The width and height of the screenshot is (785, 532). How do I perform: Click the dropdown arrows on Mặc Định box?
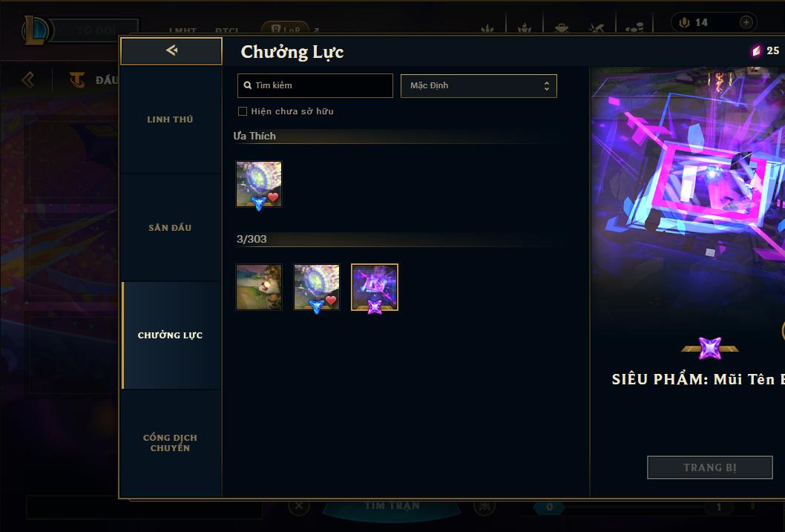click(547, 86)
